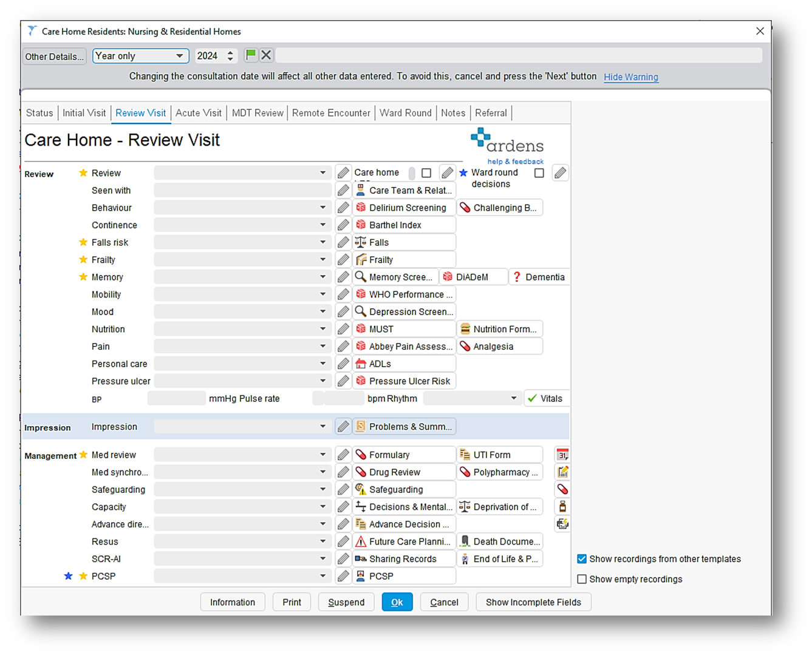The height and width of the screenshot is (655, 812).
Task: Expand the Rhythm dropdown
Action: tap(514, 399)
